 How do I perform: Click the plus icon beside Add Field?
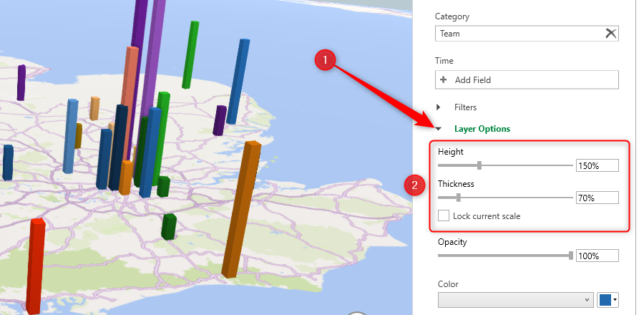tap(444, 80)
